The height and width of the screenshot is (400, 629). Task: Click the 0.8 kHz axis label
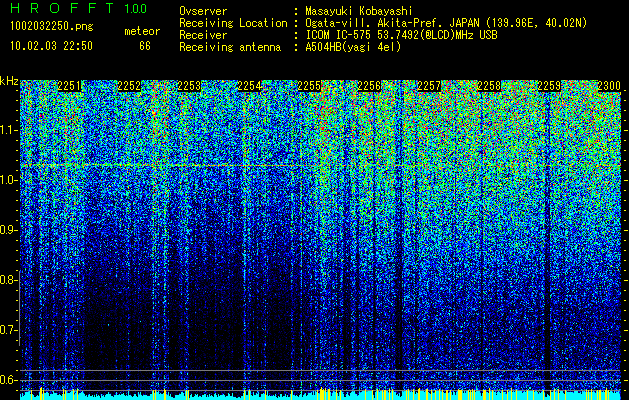pyautogui.click(x=9, y=280)
